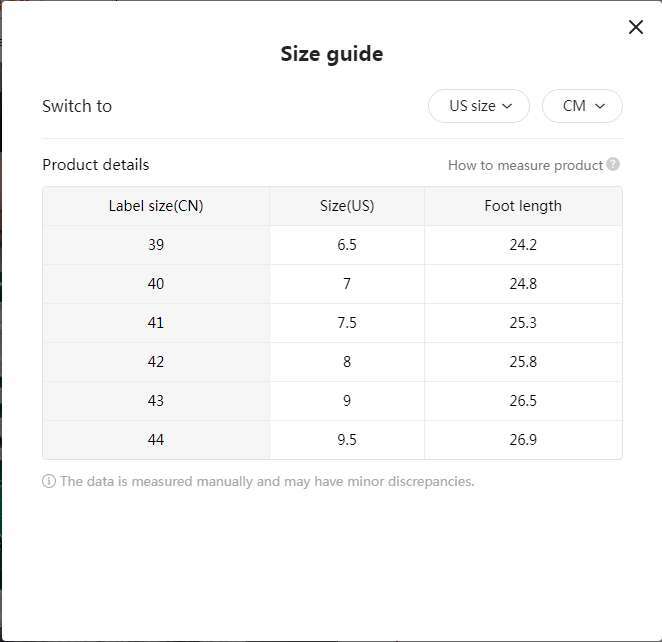The height and width of the screenshot is (642, 662).
Task: Select the CN size 39 row
Action: [332, 245]
